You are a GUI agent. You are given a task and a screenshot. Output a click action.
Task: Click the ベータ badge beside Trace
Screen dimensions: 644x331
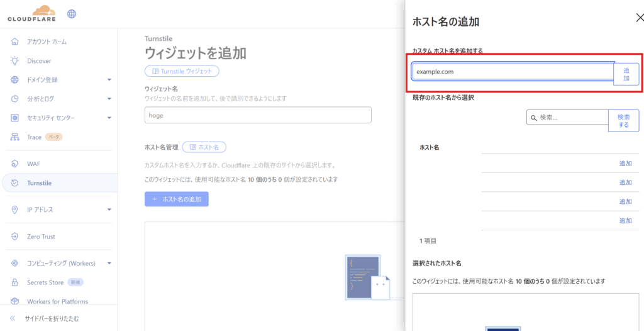pos(54,137)
